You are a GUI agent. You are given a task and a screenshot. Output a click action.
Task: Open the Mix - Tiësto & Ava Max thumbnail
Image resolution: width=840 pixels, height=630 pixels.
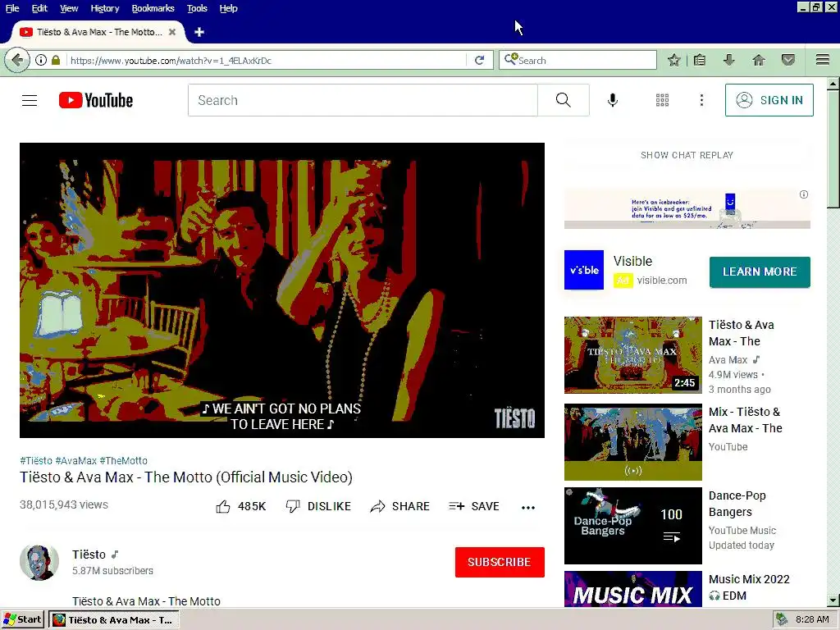click(x=632, y=442)
